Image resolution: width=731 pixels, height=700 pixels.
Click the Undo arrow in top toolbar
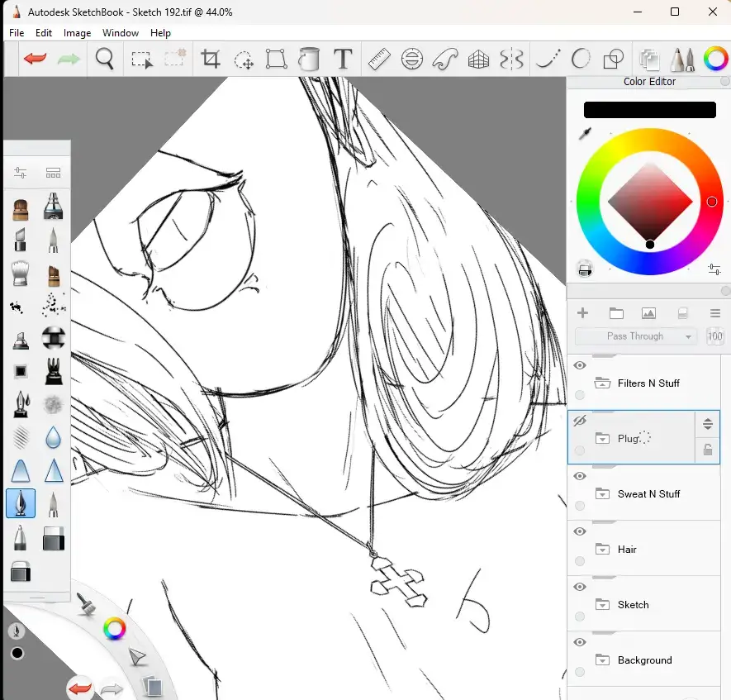[35, 60]
